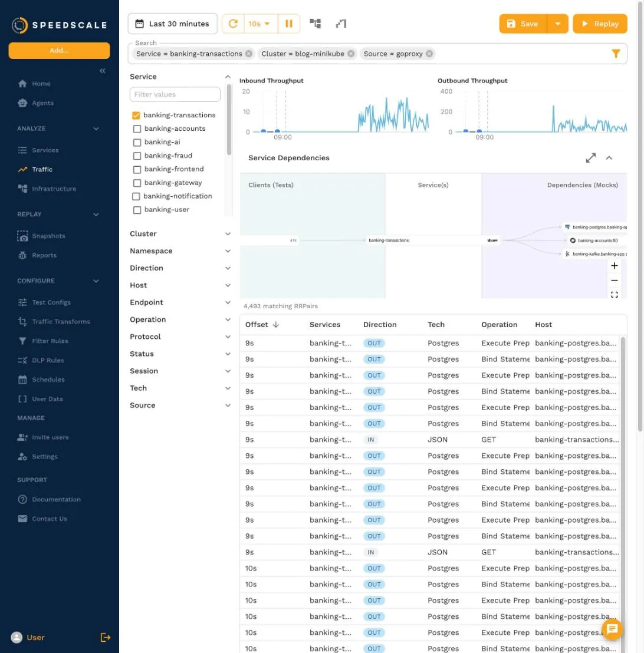Click the Documentation help icon

point(22,499)
